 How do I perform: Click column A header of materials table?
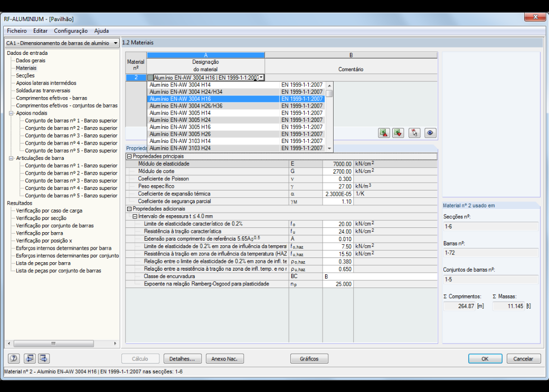pyautogui.click(x=205, y=55)
